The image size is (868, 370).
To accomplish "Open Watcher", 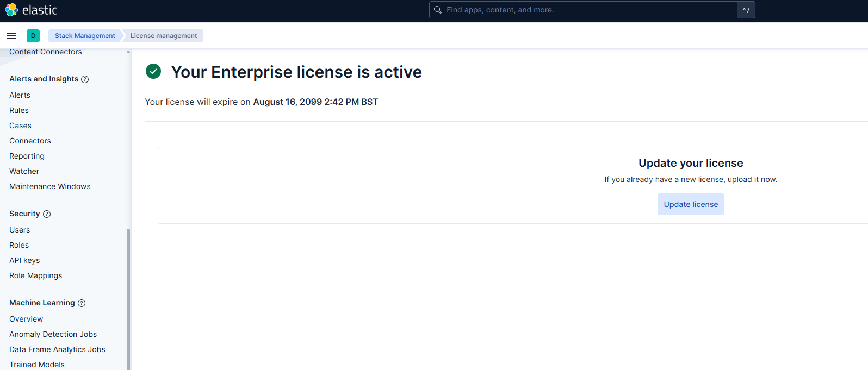I will (x=24, y=171).
